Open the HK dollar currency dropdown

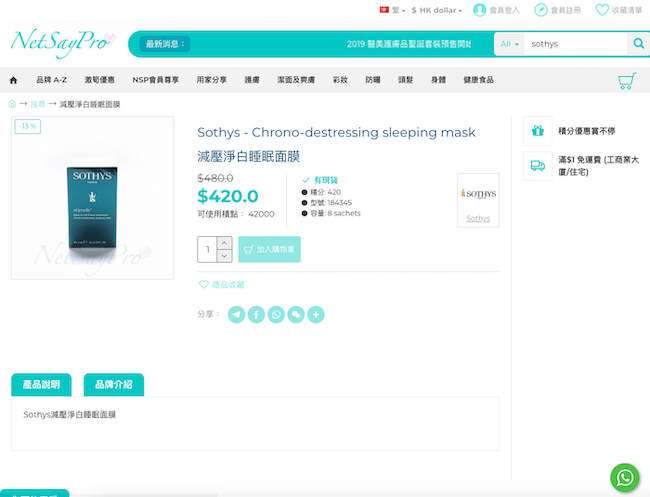[437, 10]
